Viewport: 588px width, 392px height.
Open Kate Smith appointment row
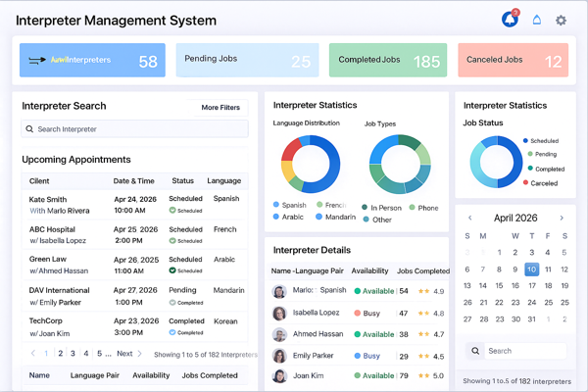(134, 205)
